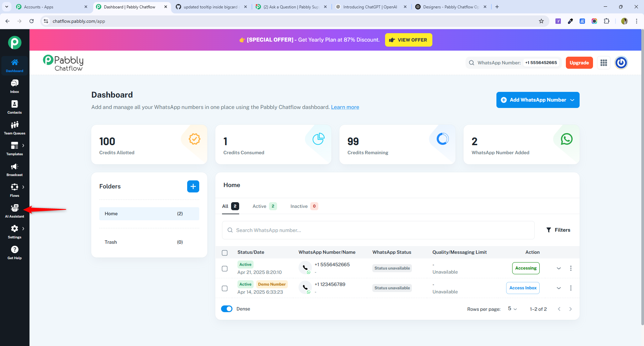Open the Learn more link
This screenshot has width=644, height=346.
pyautogui.click(x=345, y=107)
